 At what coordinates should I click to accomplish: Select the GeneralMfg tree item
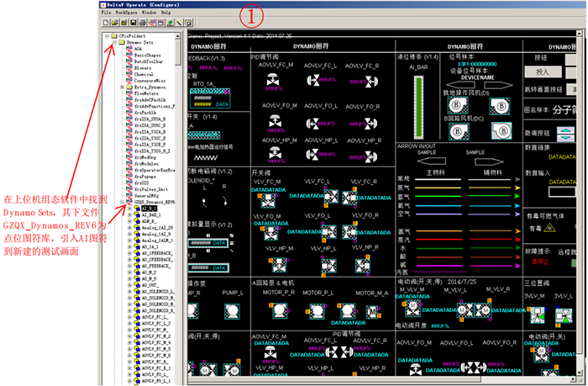point(146,196)
